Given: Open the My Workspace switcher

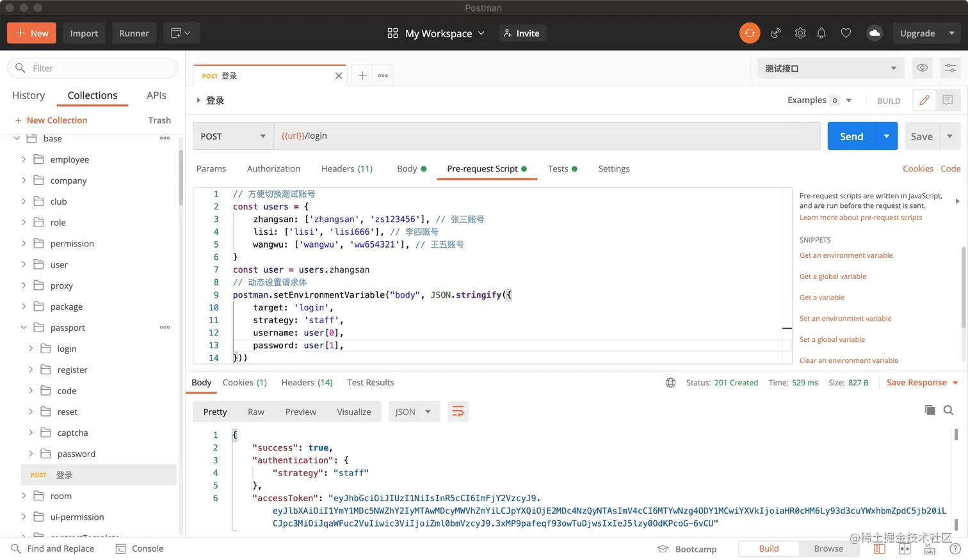Looking at the screenshot, I should (436, 33).
